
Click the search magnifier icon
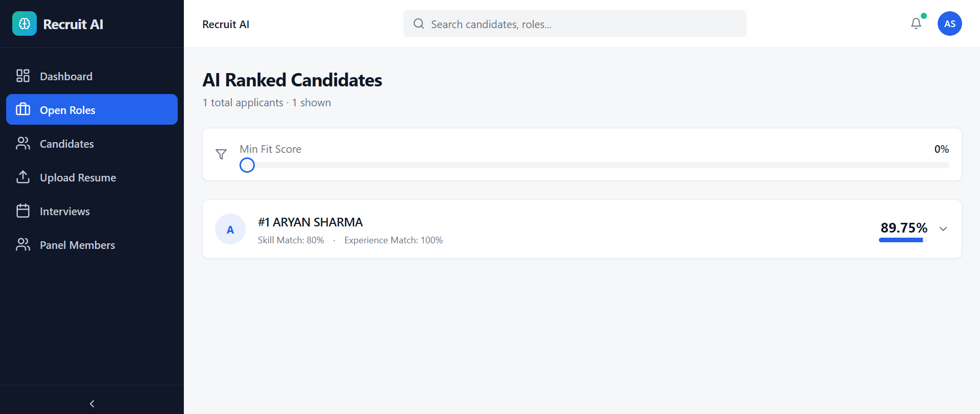point(419,24)
